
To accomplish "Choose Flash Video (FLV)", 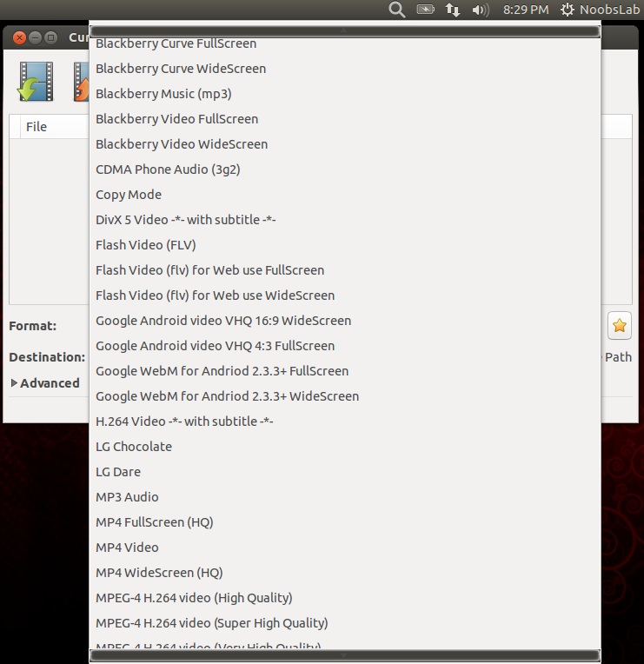I will click(x=345, y=245).
